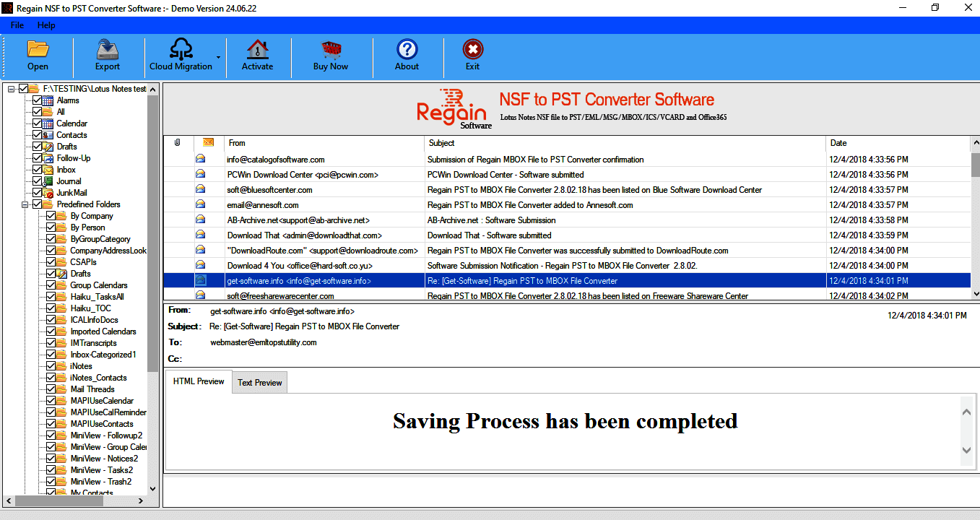980x520 pixels.
Task: Open Buy Now shopping cart icon
Action: point(331,48)
